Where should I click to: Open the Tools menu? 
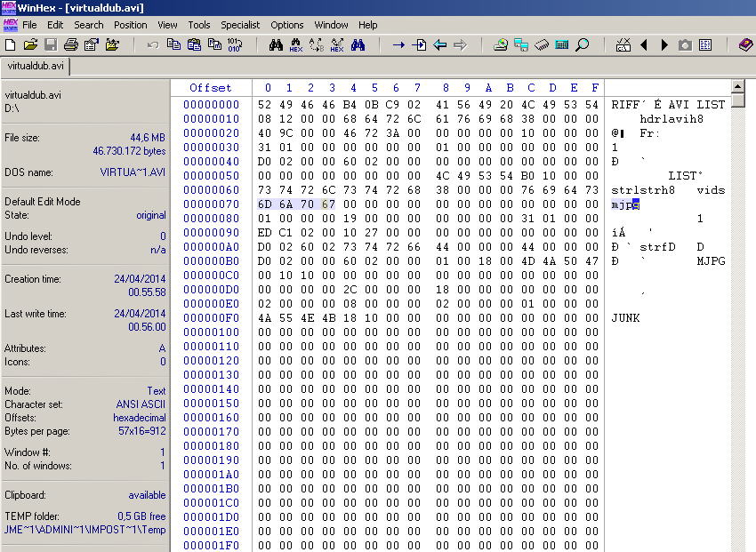click(199, 25)
